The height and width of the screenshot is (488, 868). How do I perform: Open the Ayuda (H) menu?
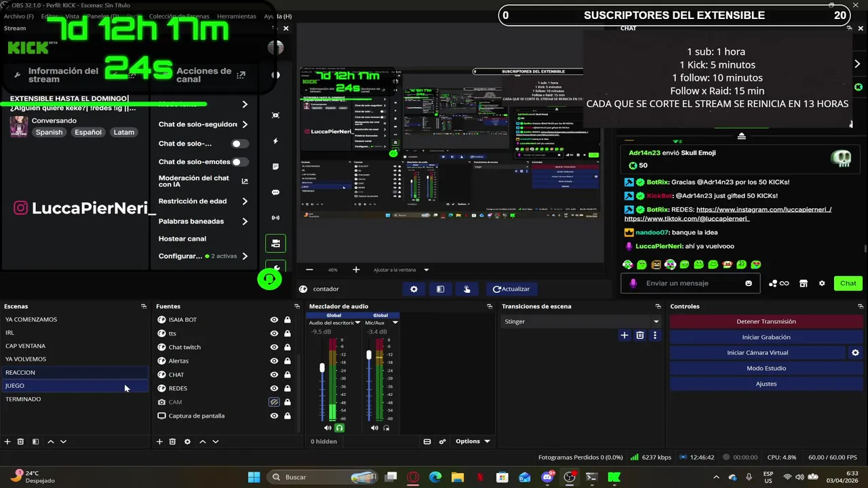pos(277,16)
